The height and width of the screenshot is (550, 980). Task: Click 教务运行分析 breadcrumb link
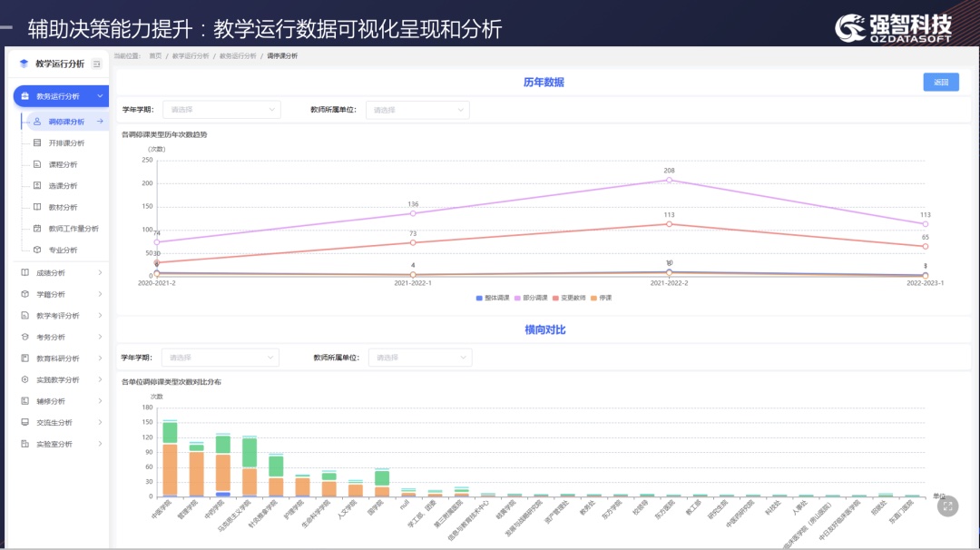238,56
